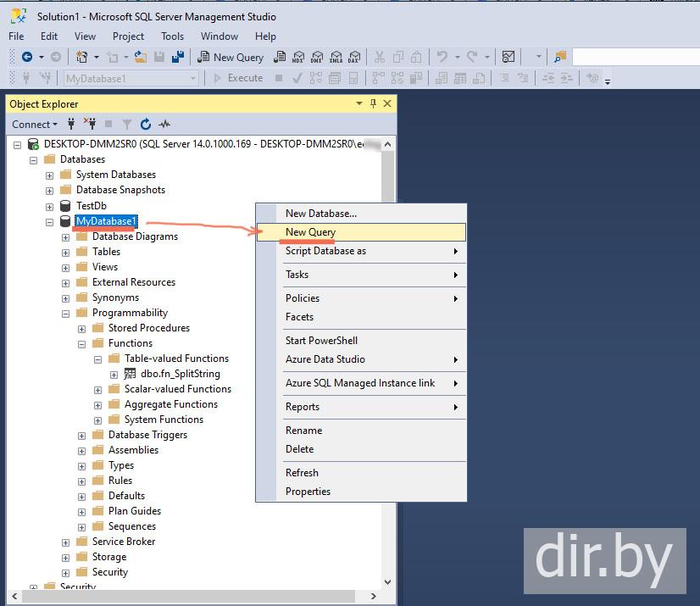Collapse the Programmability tree node
Screen dimensions: 700x606
(66, 313)
